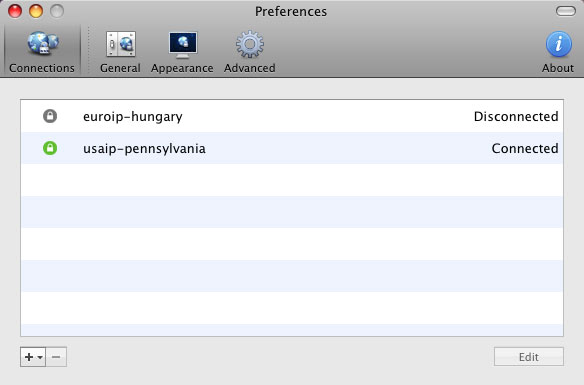
Task: Open the add connection plus dropdown
Action: click(33, 357)
